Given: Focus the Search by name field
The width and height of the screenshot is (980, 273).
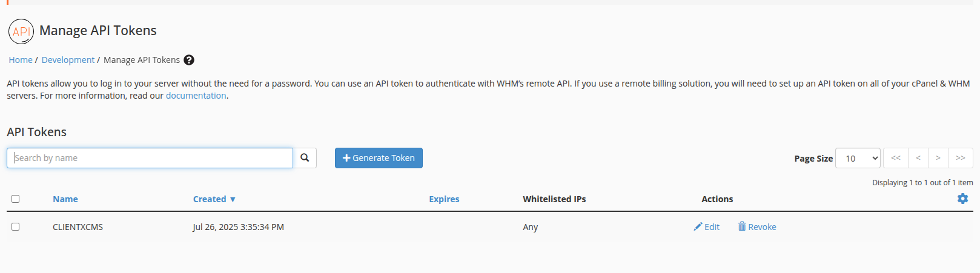Looking at the screenshot, I should [150, 158].
